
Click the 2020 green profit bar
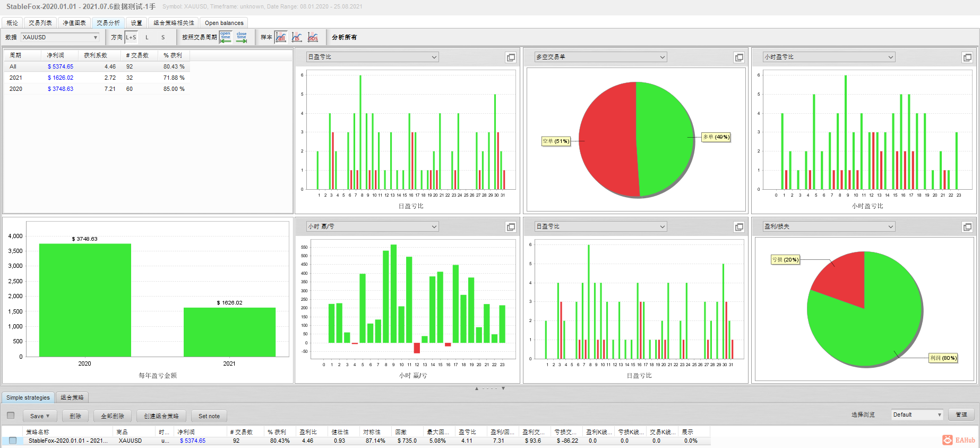[x=85, y=300]
